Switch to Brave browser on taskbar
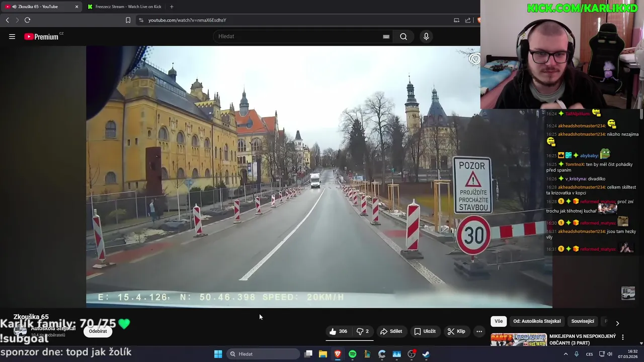The height and width of the screenshot is (362, 644). point(338,354)
